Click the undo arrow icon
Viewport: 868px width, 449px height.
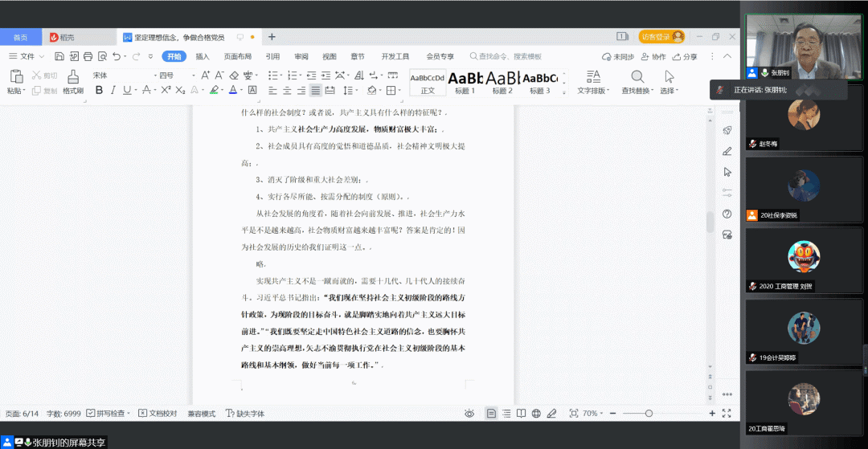117,56
